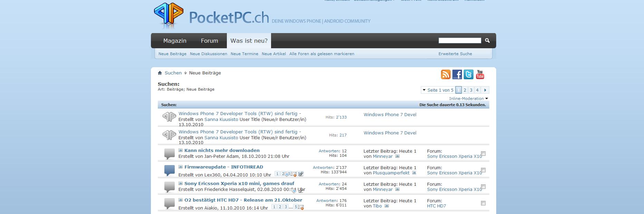The image size is (644, 214).
Task: Open 'Sony Ericsson Xperia x10 mini, games drauf'
Action: coord(239,183)
